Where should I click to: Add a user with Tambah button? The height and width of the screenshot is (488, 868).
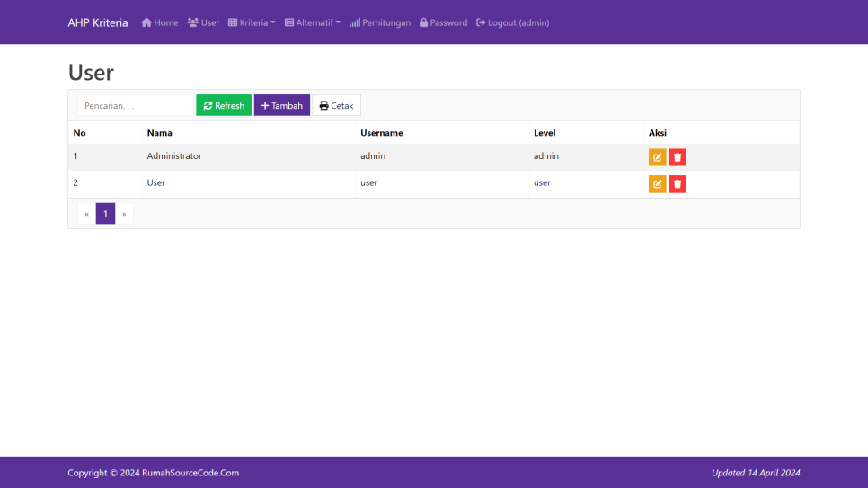tap(282, 105)
